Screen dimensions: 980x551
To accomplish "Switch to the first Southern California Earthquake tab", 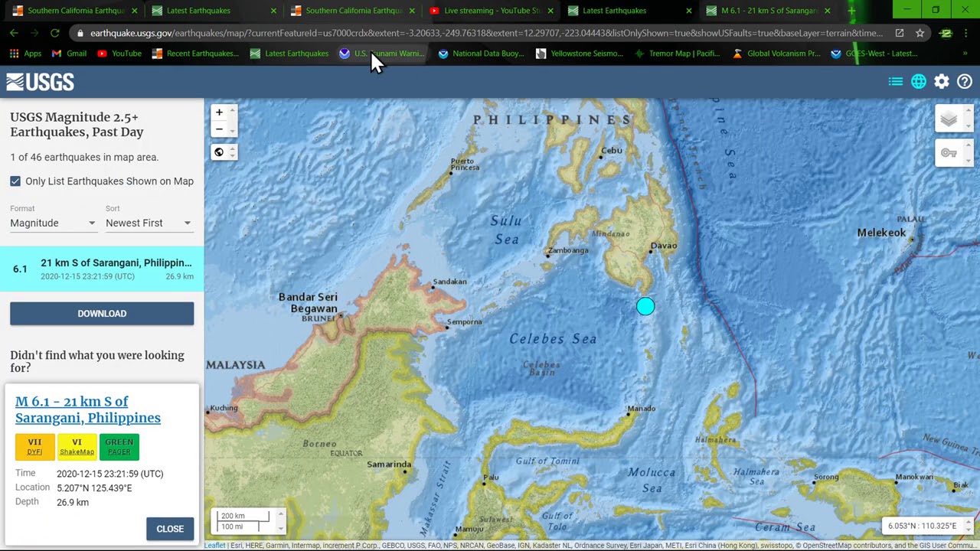I will (73, 11).
